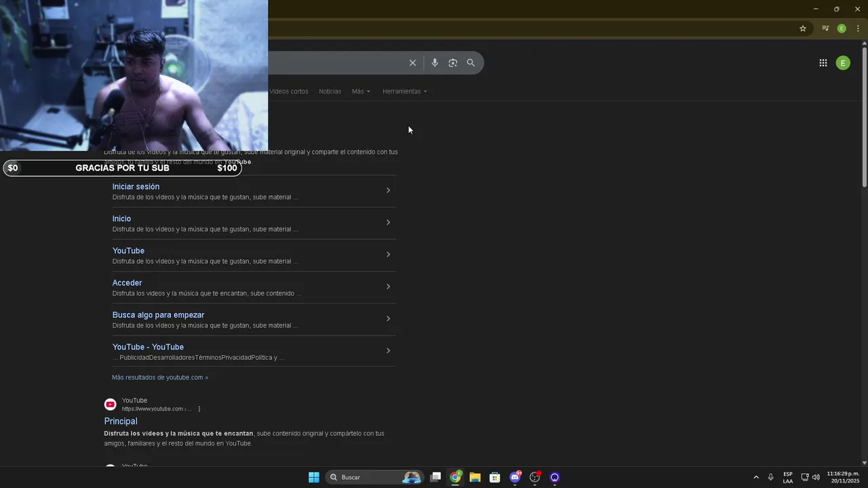Viewport: 868px width, 488px height.
Task: Open the Inicio sitelink
Action: point(121,218)
